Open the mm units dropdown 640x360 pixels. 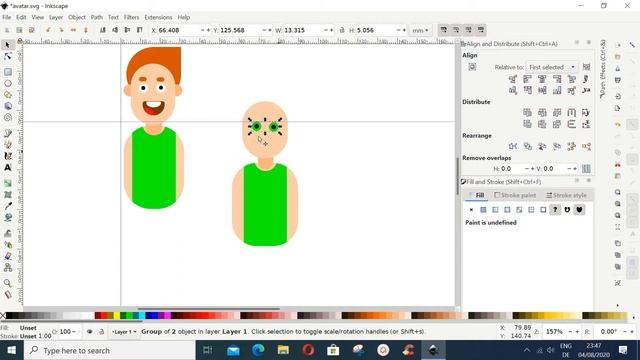tap(420, 30)
